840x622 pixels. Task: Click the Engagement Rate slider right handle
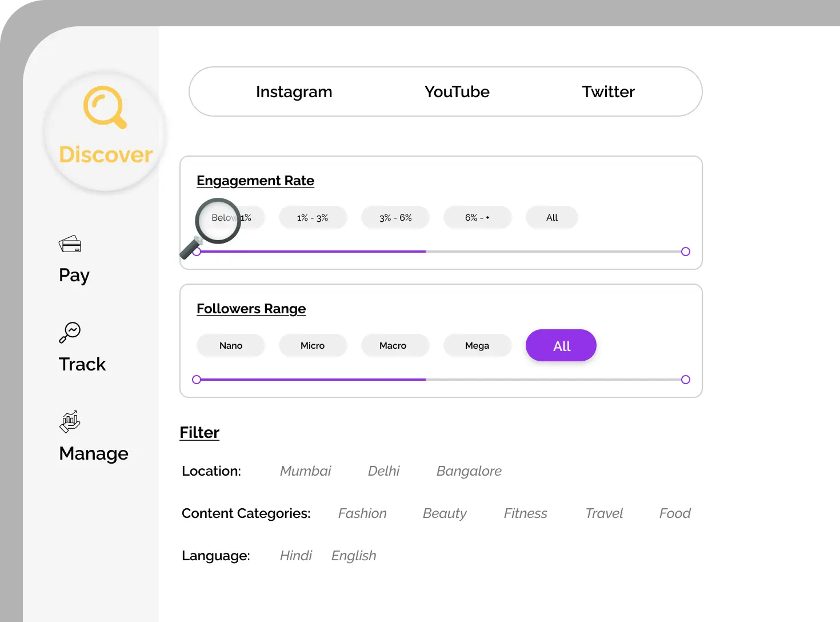coord(686,252)
